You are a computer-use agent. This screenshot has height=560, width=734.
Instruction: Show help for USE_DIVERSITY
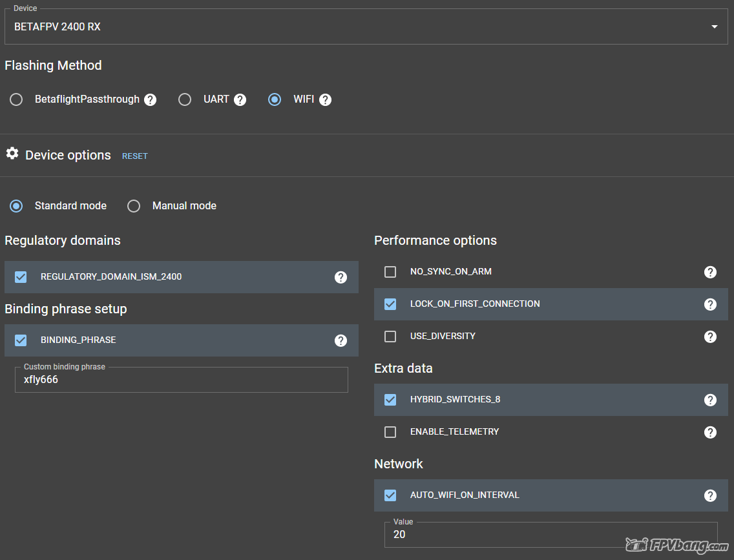pyautogui.click(x=710, y=337)
